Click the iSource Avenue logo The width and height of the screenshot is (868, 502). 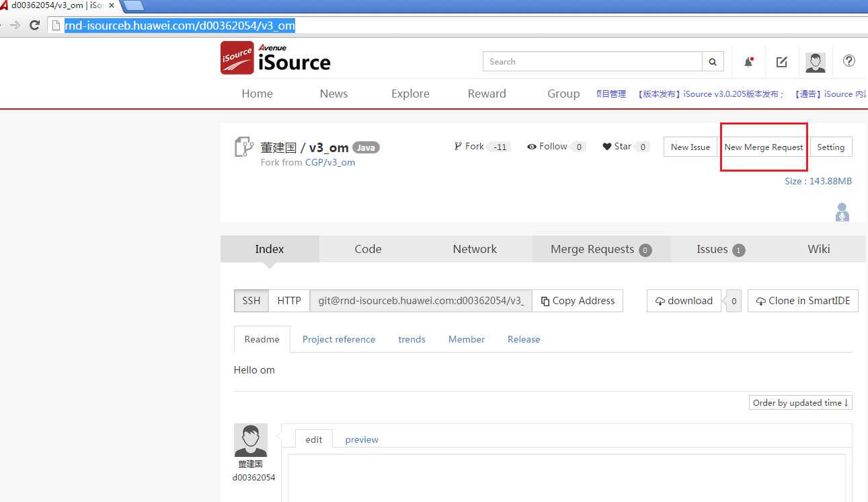[276, 59]
